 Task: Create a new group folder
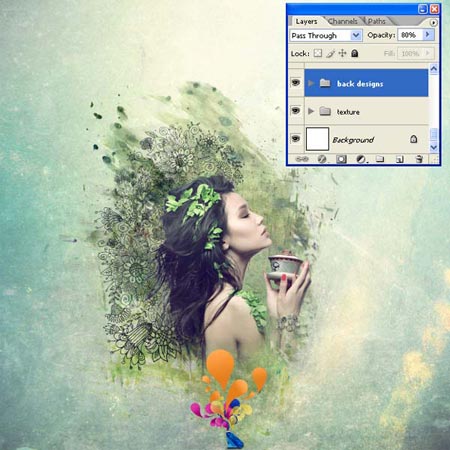click(x=380, y=159)
